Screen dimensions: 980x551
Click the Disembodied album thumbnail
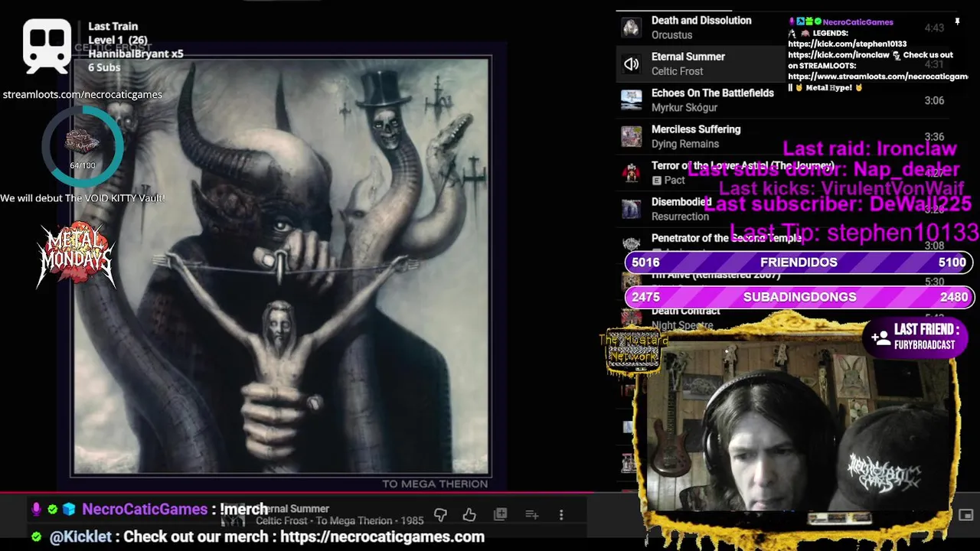pyautogui.click(x=631, y=209)
